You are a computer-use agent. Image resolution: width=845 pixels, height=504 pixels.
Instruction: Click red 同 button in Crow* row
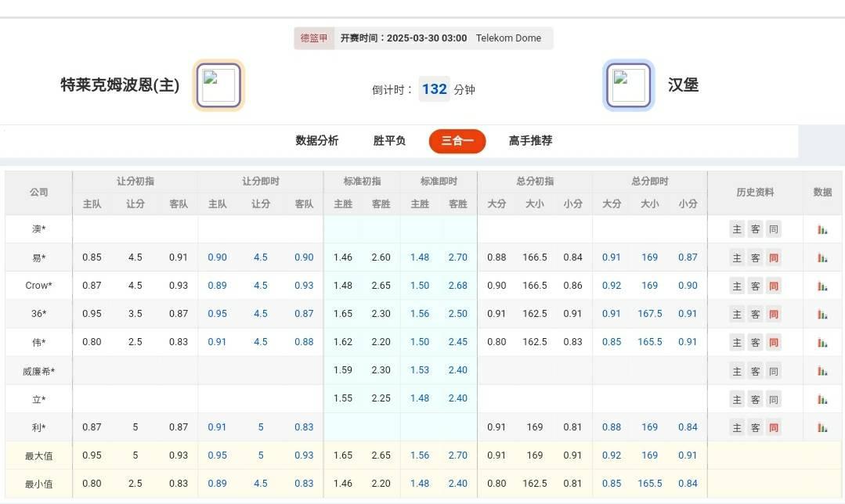point(773,286)
